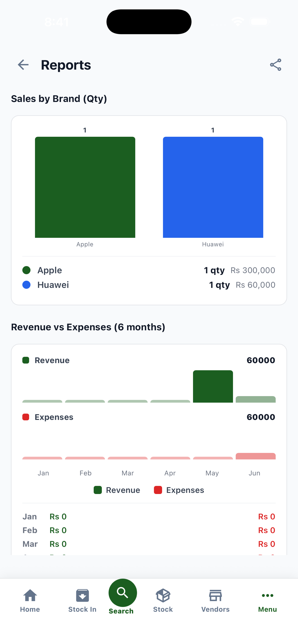
Task: Tap the Feb row in monthly table
Action: click(x=149, y=530)
